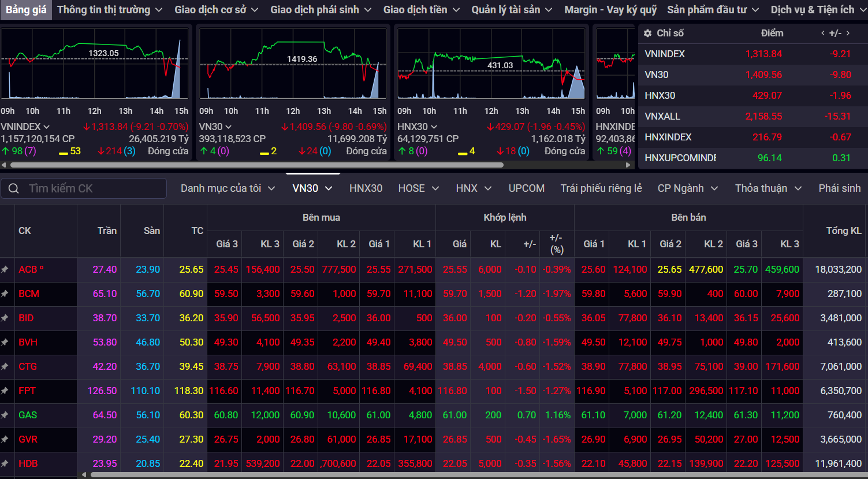Click HDB matched price 22.05
Viewport: 868px width, 479px height.
pyautogui.click(x=455, y=463)
